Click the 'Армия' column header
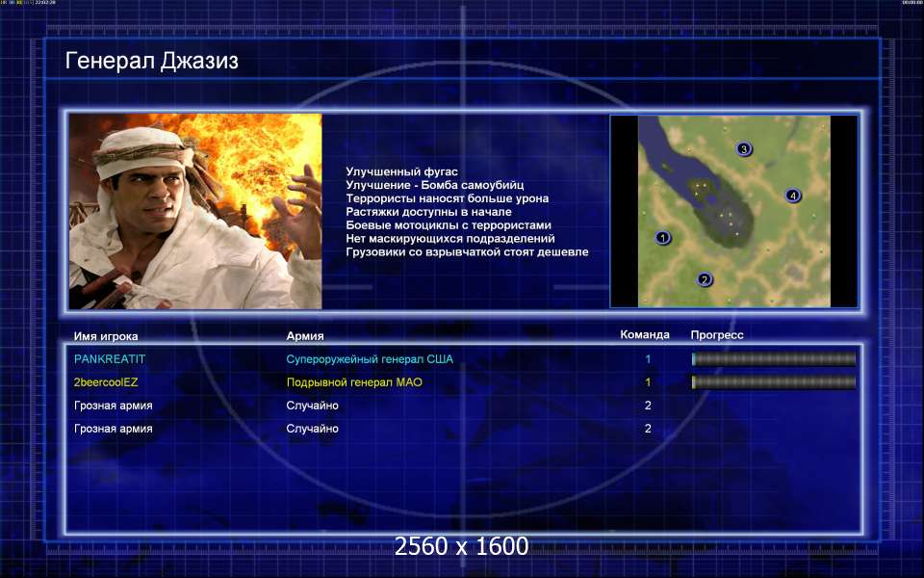Viewport: 924px width, 578px height. pyautogui.click(x=305, y=335)
